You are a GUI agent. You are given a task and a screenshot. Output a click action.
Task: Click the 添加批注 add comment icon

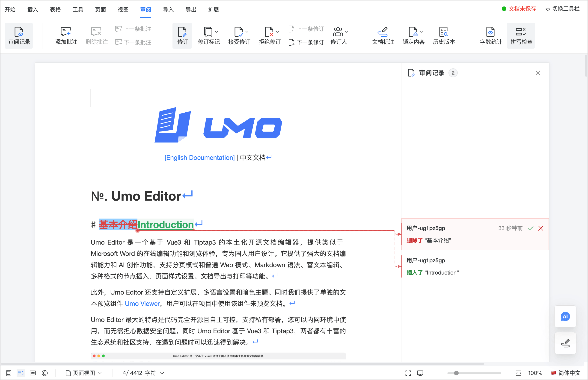point(66,32)
